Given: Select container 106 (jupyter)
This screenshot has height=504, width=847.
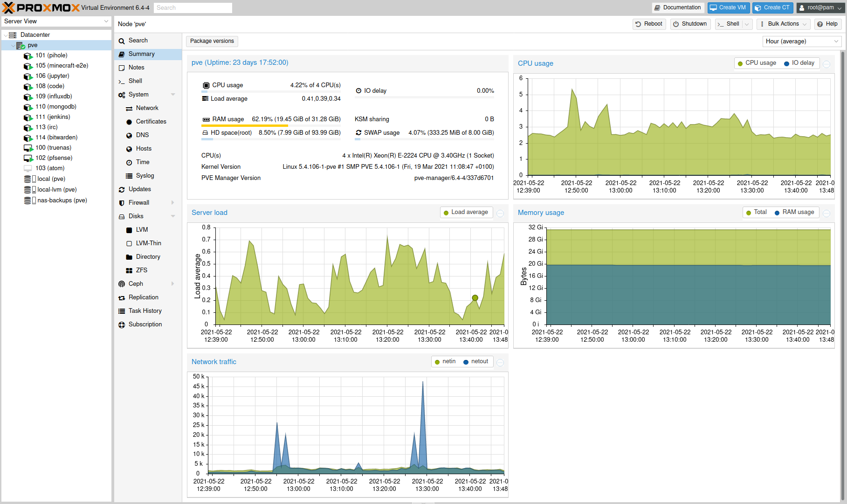Looking at the screenshot, I should [x=52, y=76].
